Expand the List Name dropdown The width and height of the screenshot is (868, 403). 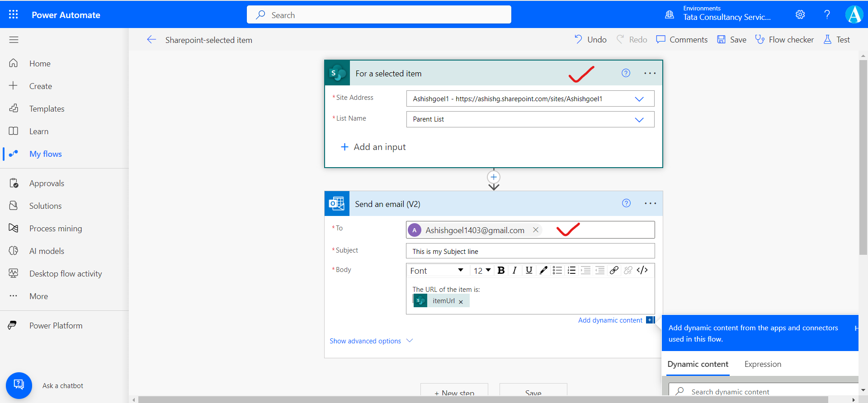tap(639, 119)
